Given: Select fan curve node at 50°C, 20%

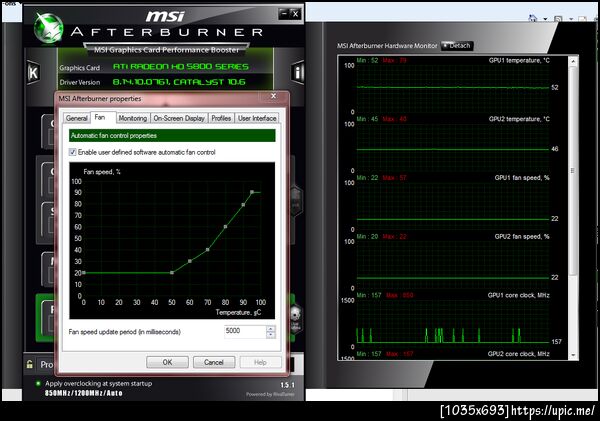Looking at the screenshot, I should click(x=172, y=273).
